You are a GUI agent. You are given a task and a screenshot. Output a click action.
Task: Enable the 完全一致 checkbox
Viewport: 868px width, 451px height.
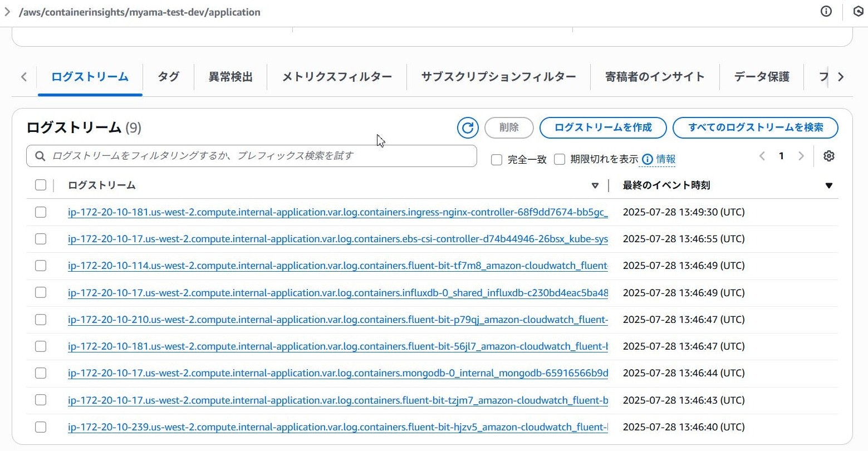(x=496, y=159)
